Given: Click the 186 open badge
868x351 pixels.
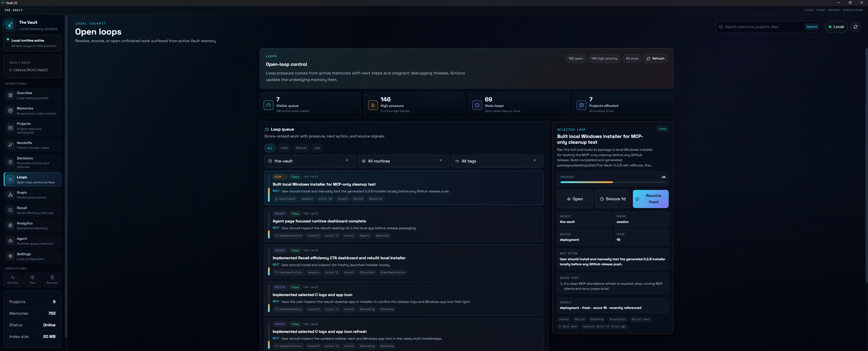Looking at the screenshot, I should pos(576,58).
